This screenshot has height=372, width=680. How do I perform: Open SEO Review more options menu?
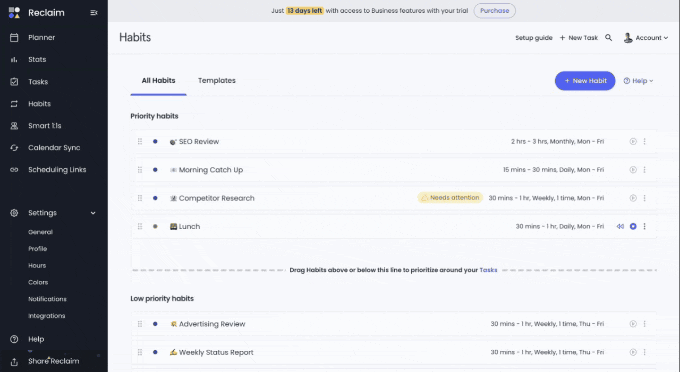644,141
